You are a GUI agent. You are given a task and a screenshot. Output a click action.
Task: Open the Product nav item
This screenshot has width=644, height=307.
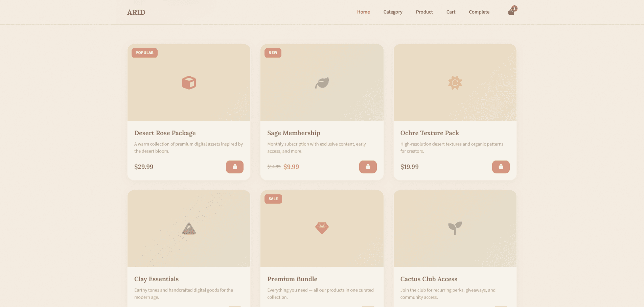424,12
